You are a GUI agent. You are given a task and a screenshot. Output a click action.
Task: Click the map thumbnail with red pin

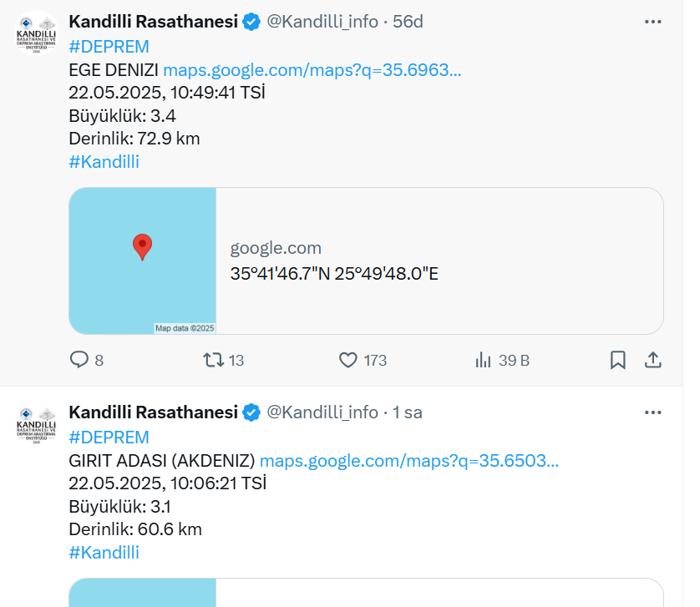(143, 261)
